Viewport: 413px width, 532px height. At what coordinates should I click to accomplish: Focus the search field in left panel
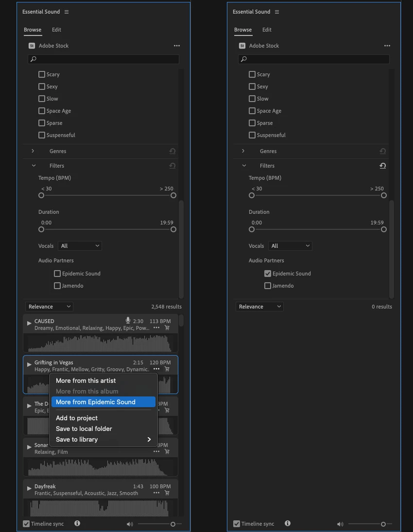[103, 59]
